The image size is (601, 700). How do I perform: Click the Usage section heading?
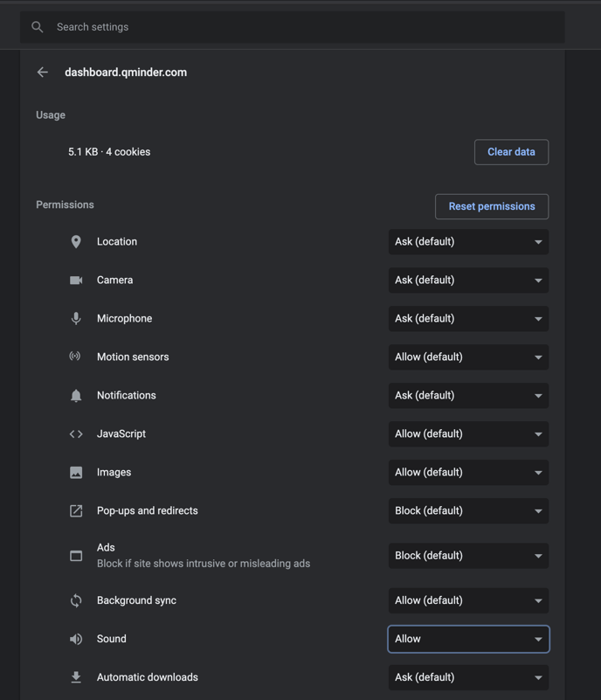pyautogui.click(x=51, y=115)
